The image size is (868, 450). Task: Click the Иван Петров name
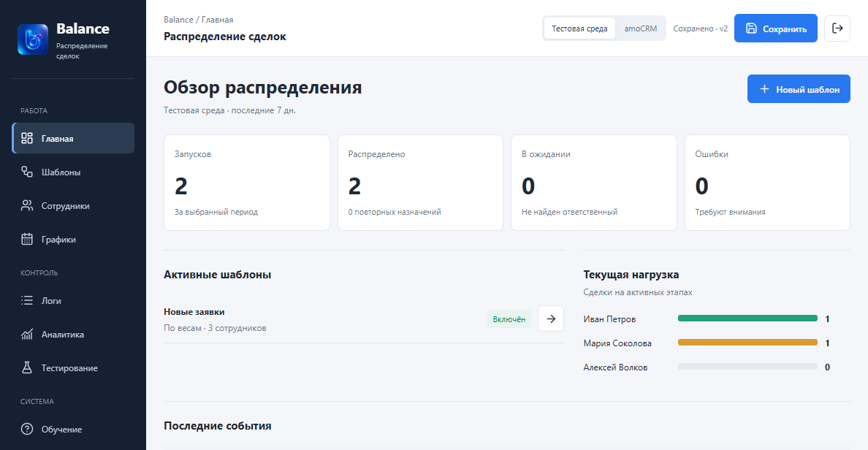tap(609, 319)
